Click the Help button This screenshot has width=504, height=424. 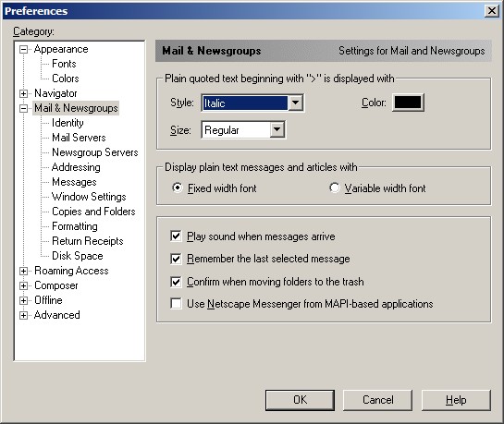click(456, 400)
